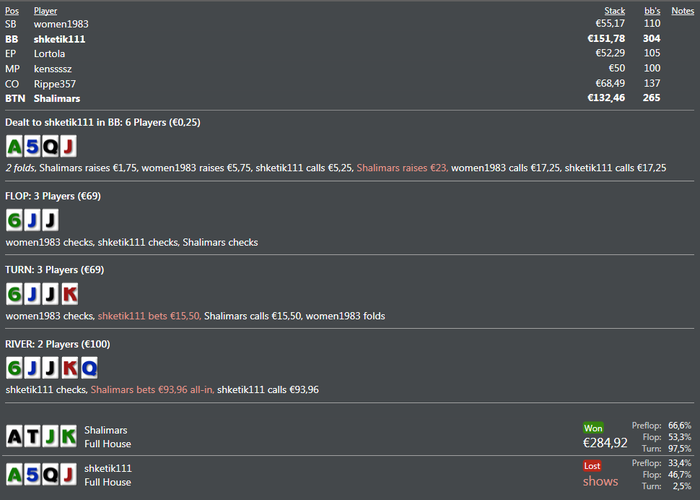Click the blue Queen card in the RIVER section
Viewport: 700px width, 500px height.
[x=87, y=368]
